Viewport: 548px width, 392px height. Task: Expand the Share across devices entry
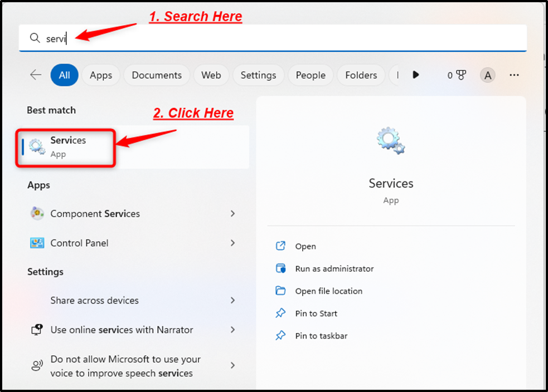232,300
